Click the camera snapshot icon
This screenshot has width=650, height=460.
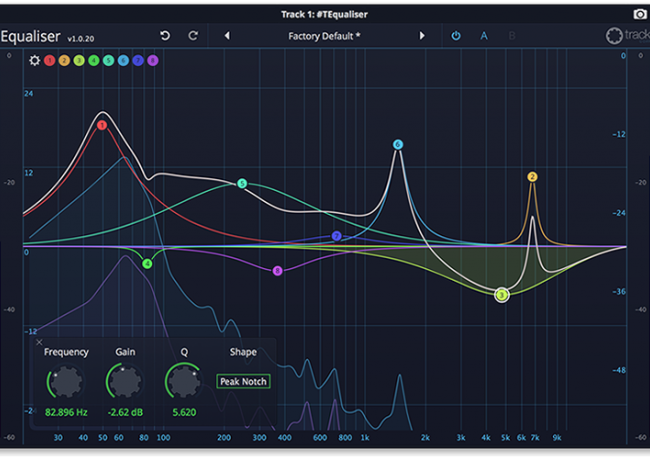click(640, 15)
